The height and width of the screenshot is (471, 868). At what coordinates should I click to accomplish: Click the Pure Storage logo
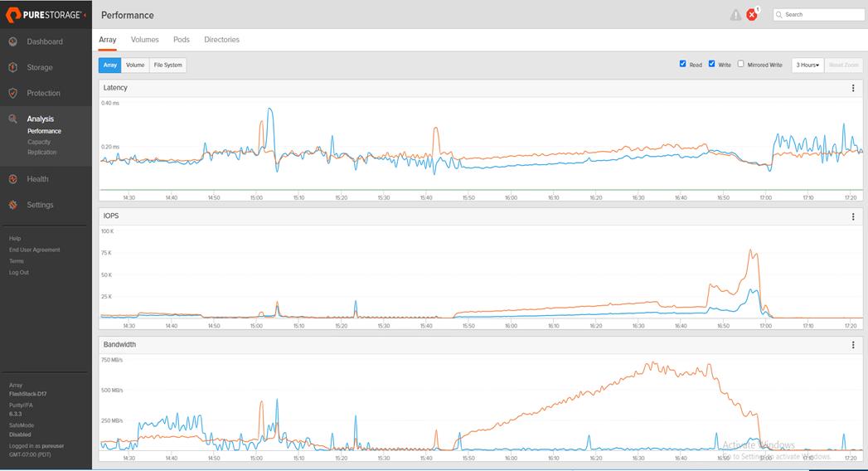point(46,15)
